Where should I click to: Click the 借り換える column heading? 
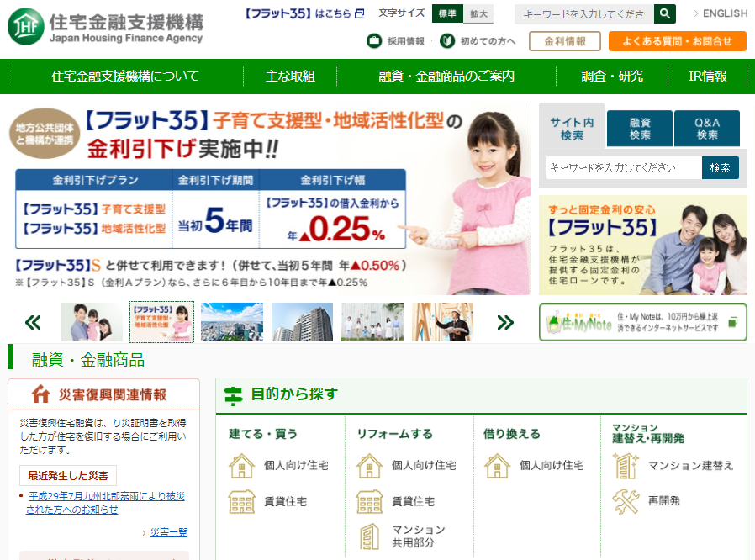click(x=511, y=434)
